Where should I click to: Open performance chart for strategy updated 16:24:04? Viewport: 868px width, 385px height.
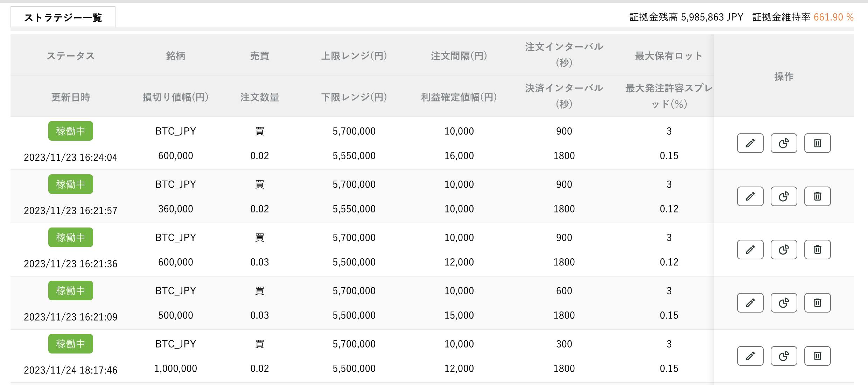(x=784, y=143)
